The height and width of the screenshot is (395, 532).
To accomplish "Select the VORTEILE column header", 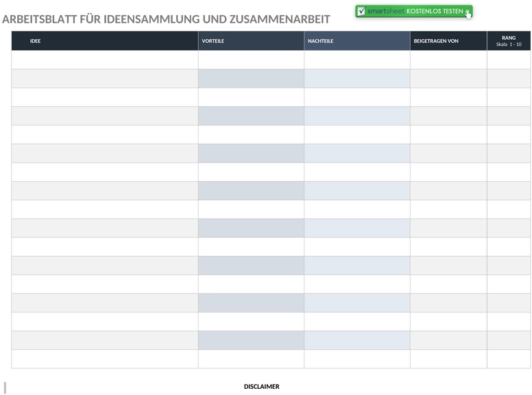I will click(x=251, y=40).
